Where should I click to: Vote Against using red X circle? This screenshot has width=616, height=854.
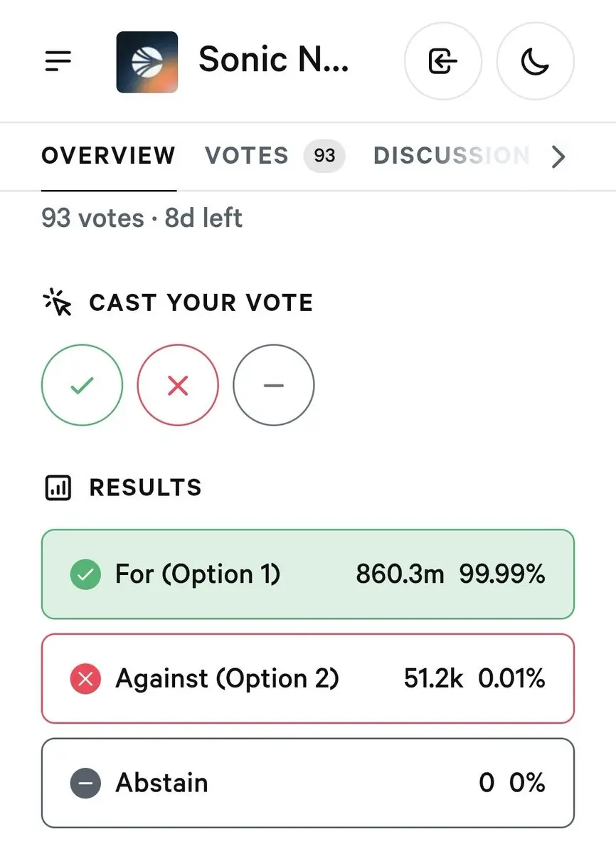tap(178, 385)
